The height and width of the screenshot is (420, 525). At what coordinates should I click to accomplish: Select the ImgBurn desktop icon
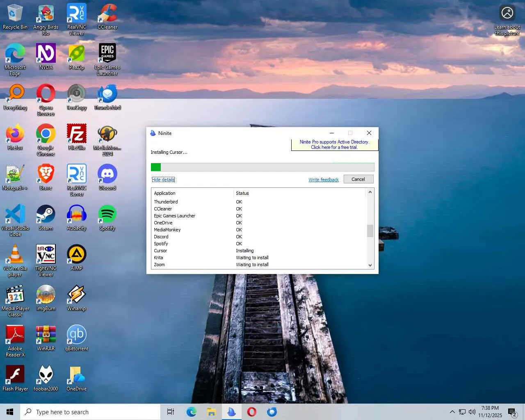pyautogui.click(x=46, y=298)
